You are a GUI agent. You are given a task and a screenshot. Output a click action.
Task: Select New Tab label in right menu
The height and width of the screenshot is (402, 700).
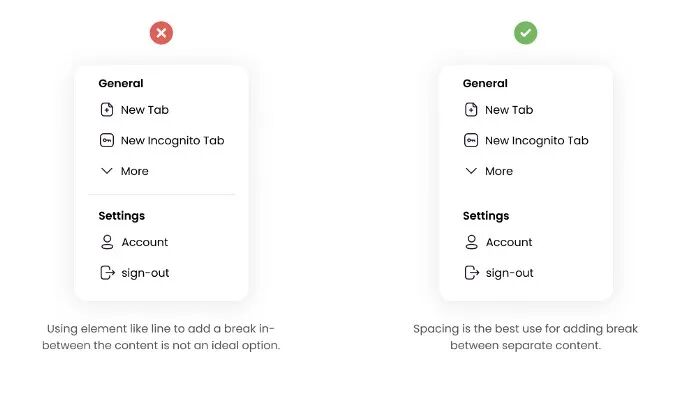[x=509, y=110]
